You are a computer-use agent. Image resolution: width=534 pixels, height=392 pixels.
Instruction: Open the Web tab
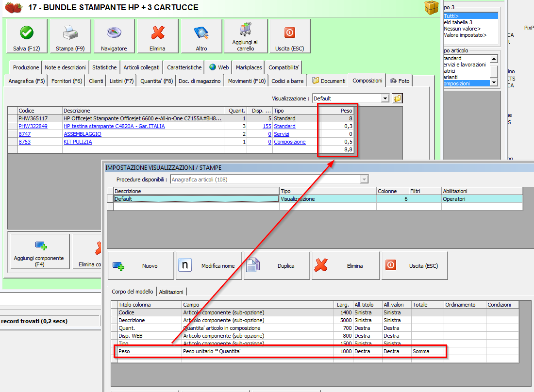(219, 67)
